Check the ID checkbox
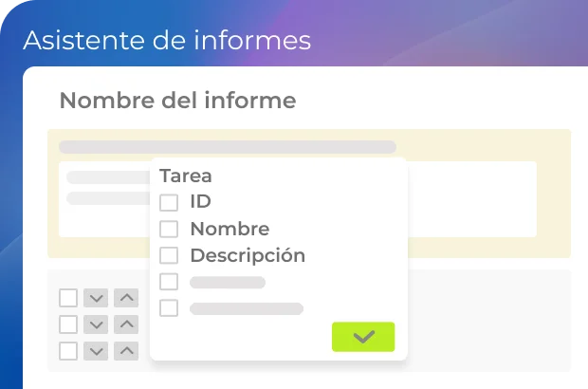The height and width of the screenshot is (389, 588). (169, 202)
